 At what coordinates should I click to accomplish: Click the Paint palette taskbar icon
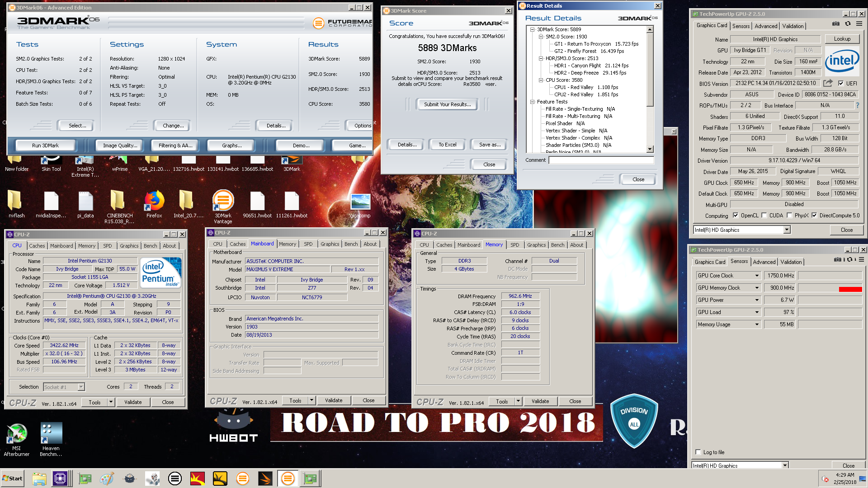(x=107, y=479)
